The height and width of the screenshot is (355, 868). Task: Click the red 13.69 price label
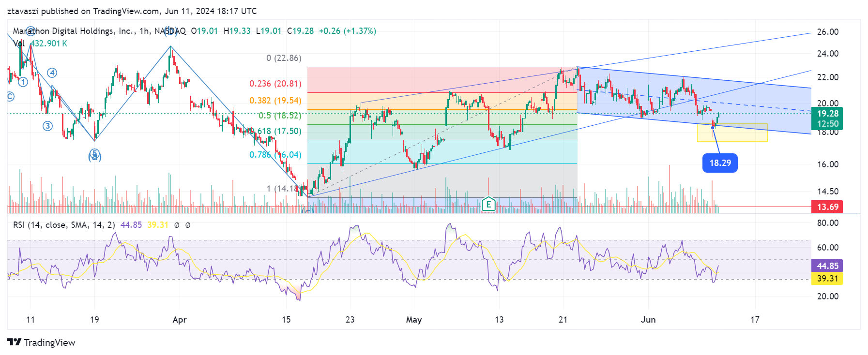point(827,207)
